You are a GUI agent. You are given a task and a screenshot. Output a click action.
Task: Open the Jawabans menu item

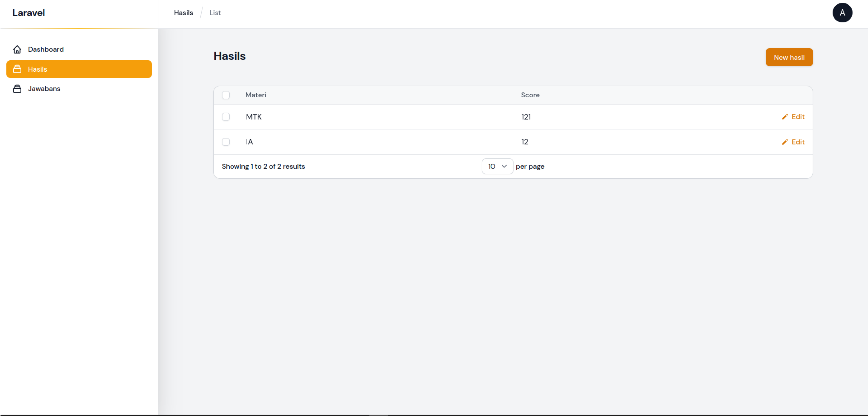tap(44, 89)
